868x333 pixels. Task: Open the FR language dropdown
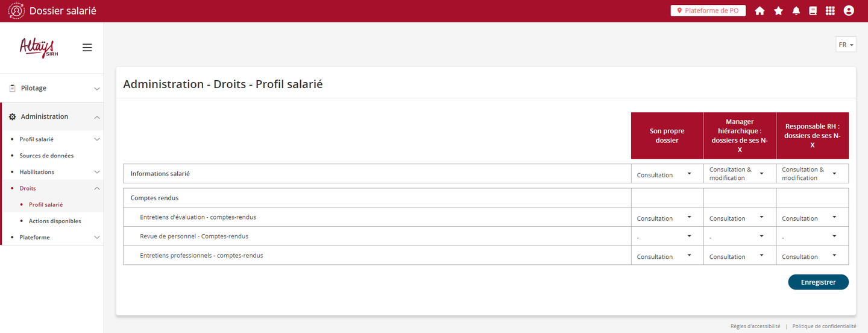[x=846, y=45]
